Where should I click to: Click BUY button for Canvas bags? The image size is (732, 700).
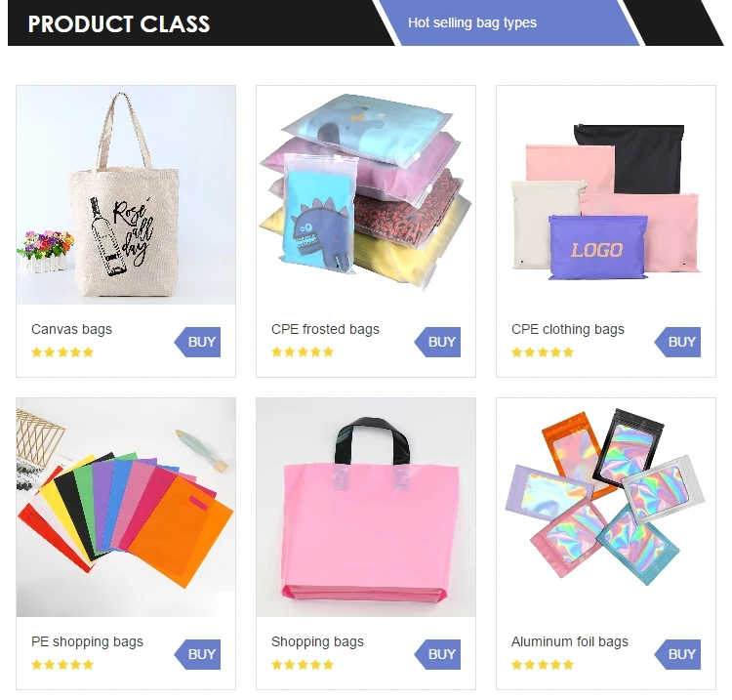point(197,342)
